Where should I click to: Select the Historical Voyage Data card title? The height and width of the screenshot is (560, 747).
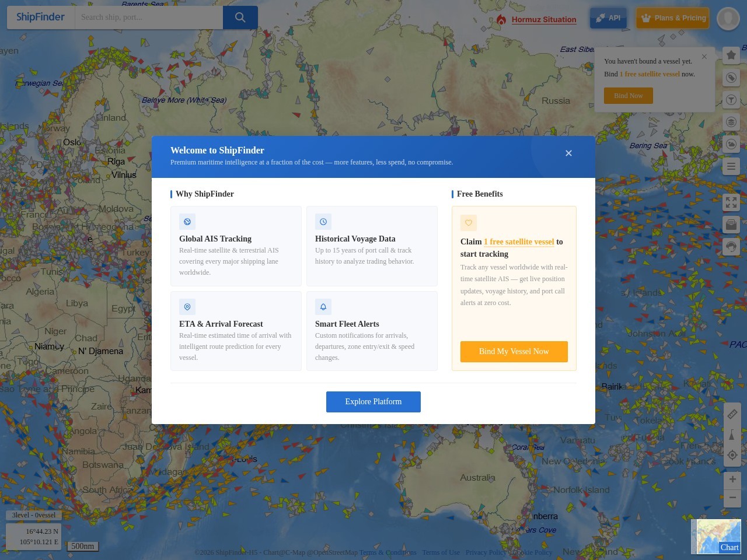(x=355, y=239)
